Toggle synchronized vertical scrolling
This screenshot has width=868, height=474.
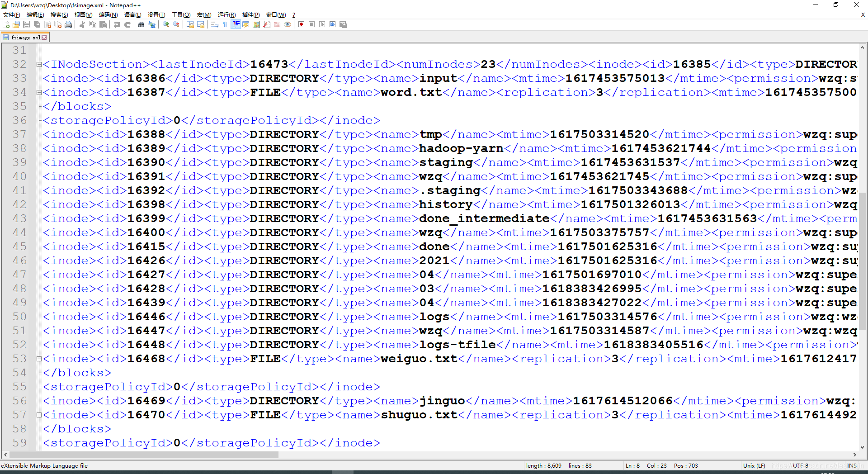190,24
